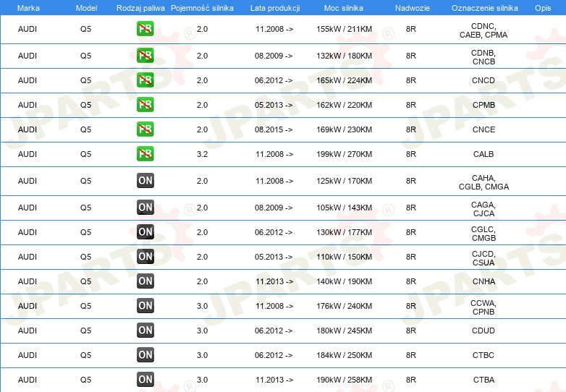Click the 125kW / 170KM power cell
566x392 pixels.
[x=344, y=181]
